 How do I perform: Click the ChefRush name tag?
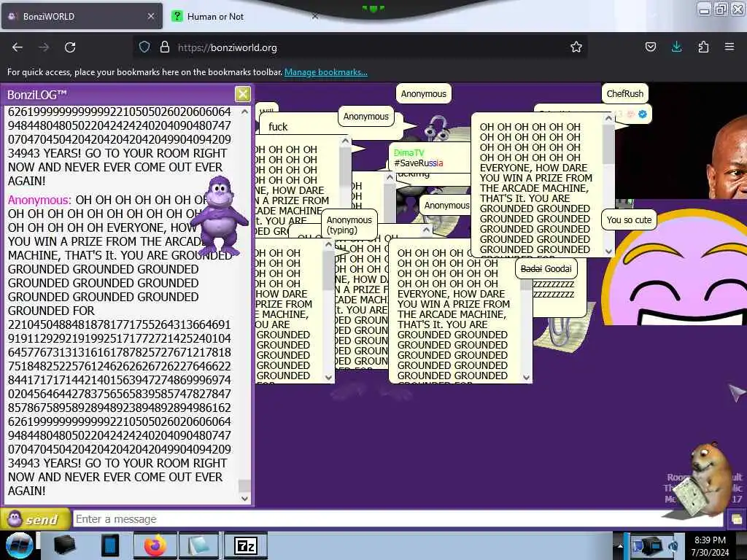pos(624,94)
